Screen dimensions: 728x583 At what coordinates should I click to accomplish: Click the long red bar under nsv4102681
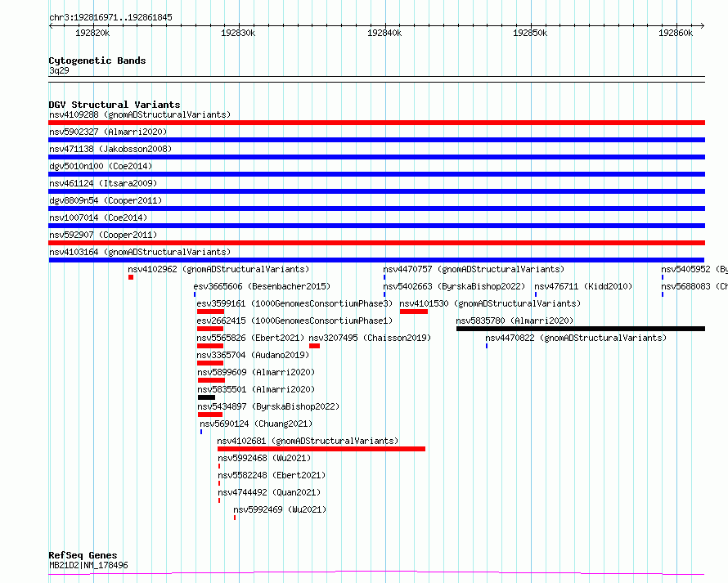[x=321, y=449]
